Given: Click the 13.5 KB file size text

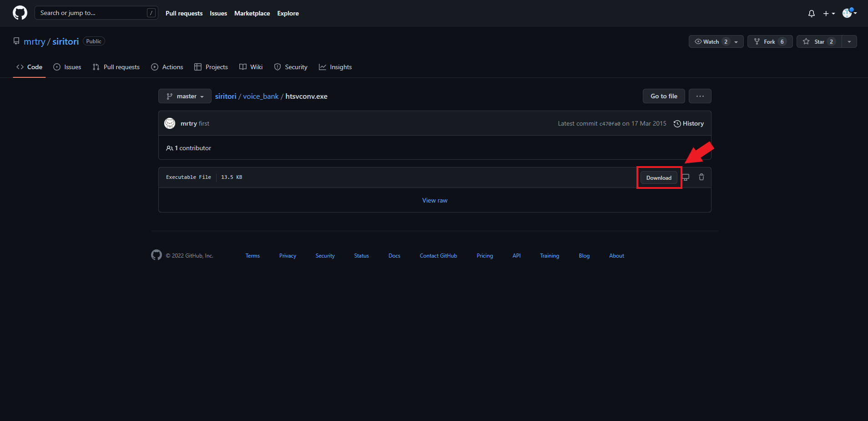Looking at the screenshot, I should click(x=232, y=177).
